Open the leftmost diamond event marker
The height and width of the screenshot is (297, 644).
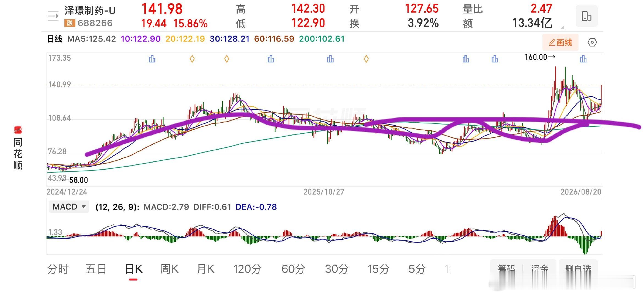tap(192, 59)
